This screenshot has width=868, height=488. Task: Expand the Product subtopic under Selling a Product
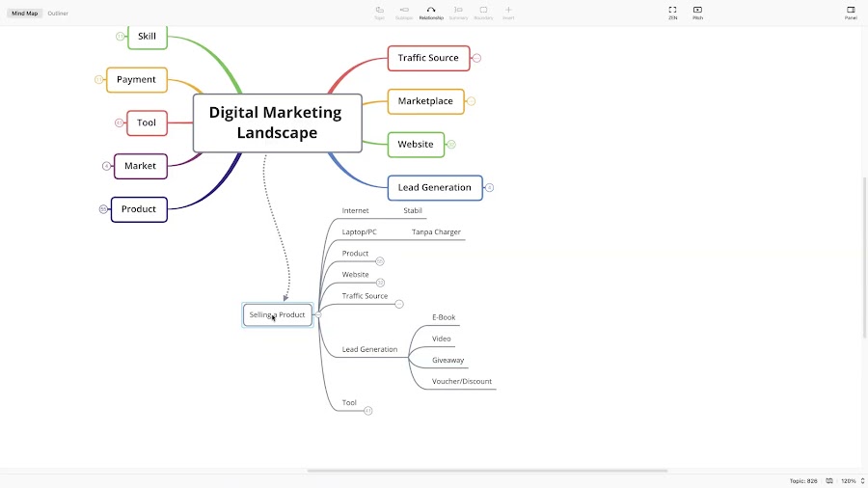point(380,261)
